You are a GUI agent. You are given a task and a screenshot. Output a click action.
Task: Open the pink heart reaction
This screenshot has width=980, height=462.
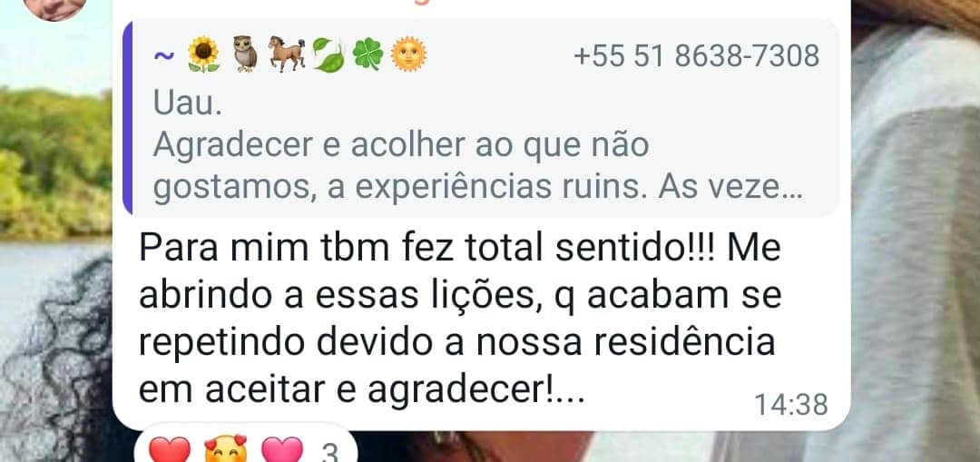pos(282,449)
